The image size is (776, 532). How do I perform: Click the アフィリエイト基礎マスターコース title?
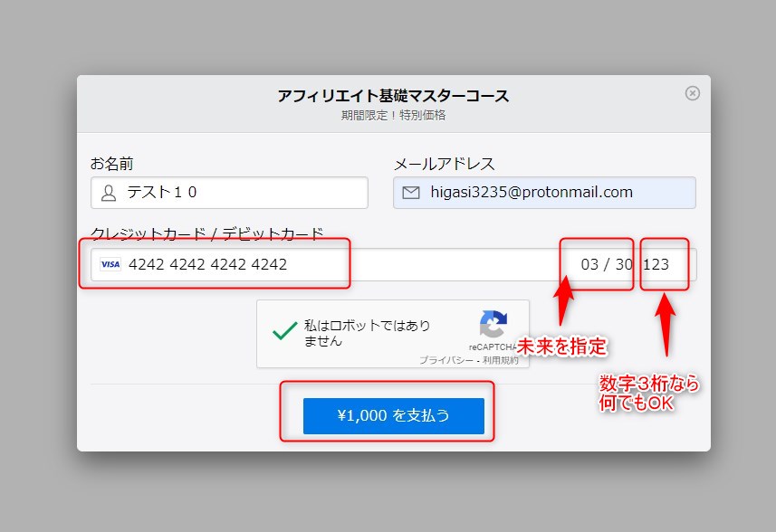pos(393,96)
